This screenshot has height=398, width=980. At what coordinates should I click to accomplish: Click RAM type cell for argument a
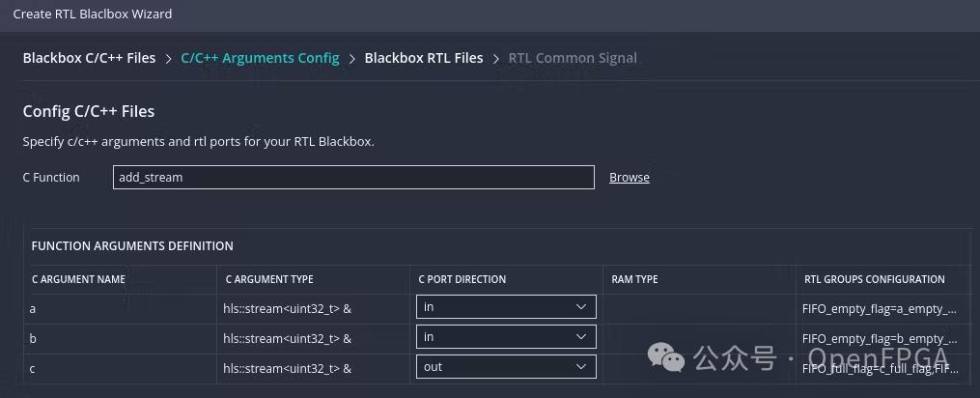[x=698, y=308]
